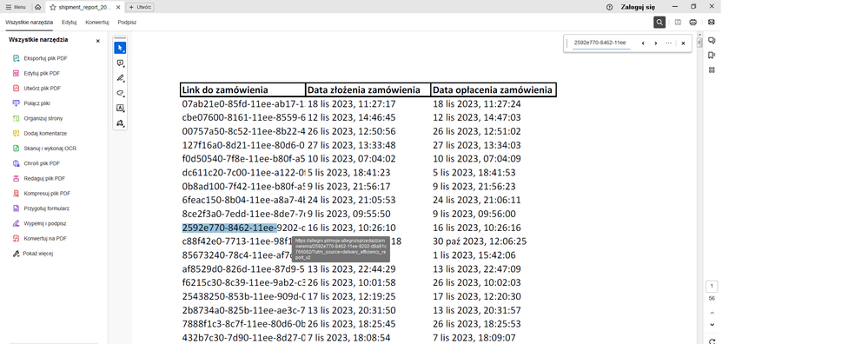868x344 pixels.
Task: Switch to the Edytuj tab
Action: pyautogui.click(x=70, y=22)
